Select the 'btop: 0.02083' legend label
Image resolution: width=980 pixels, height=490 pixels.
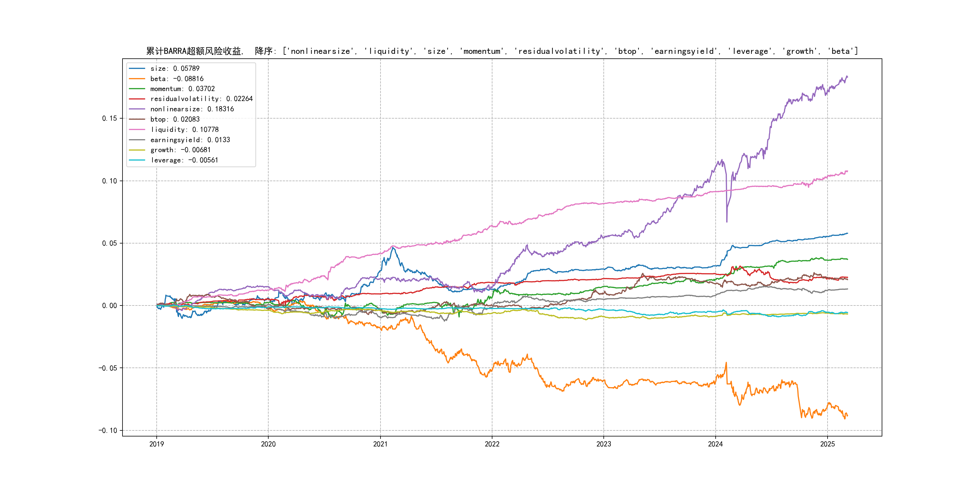pyautogui.click(x=175, y=119)
